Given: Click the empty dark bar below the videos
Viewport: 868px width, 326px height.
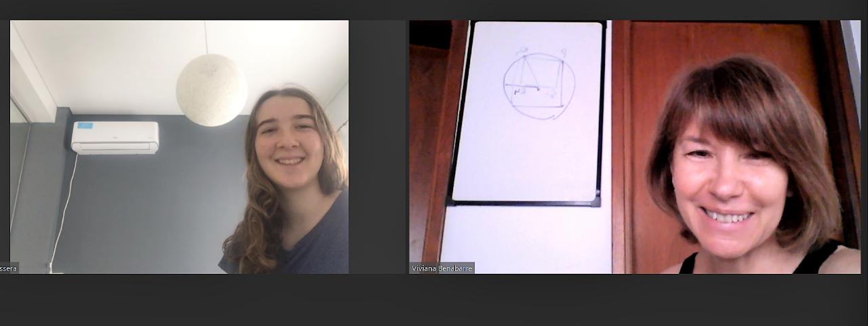Looking at the screenshot, I should click(x=434, y=300).
